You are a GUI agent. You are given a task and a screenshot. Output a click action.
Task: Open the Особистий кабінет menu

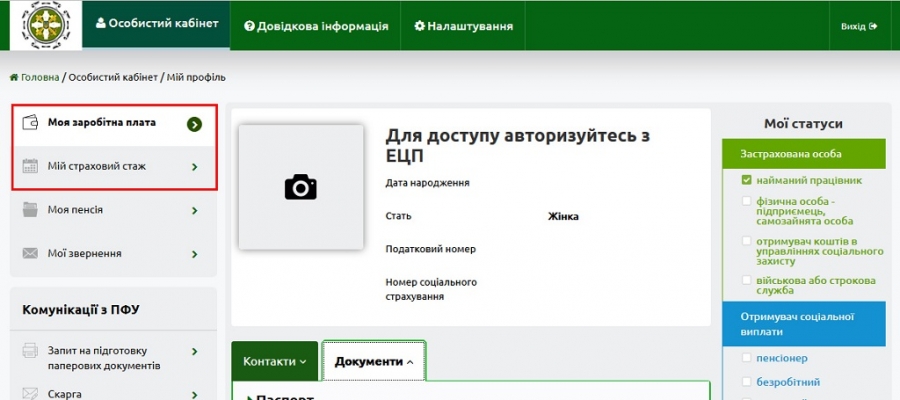(x=157, y=24)
